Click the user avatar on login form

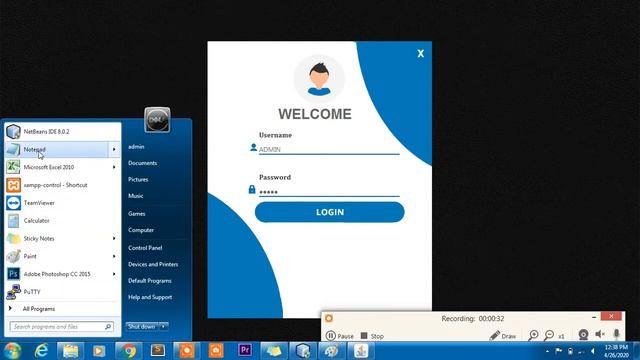[319, 79]
